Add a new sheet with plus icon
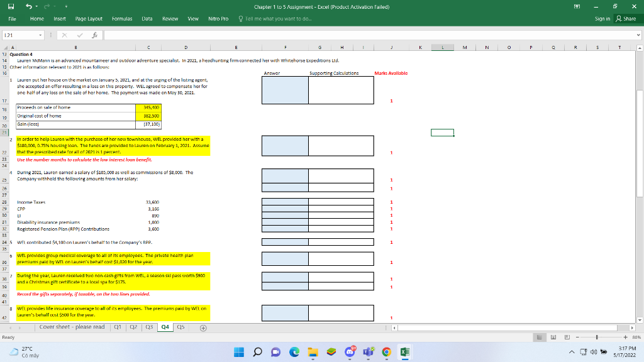This screenshot has width=644, height=362. point(203,327)
